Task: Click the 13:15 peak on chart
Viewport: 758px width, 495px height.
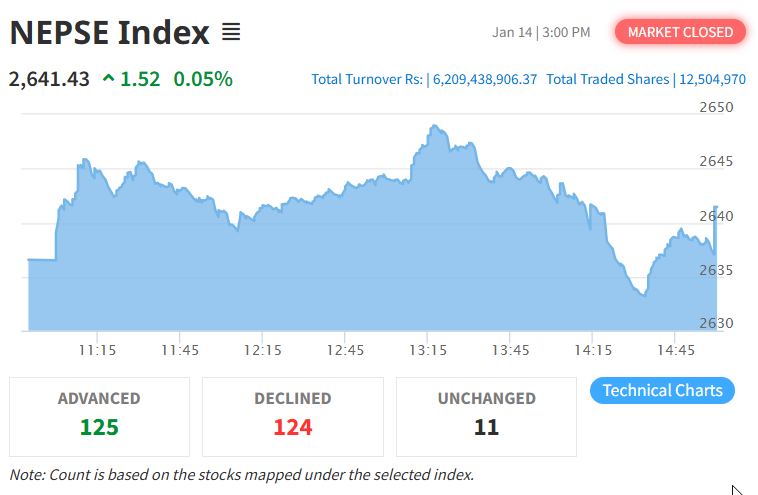Action: (x=434, y=127)
